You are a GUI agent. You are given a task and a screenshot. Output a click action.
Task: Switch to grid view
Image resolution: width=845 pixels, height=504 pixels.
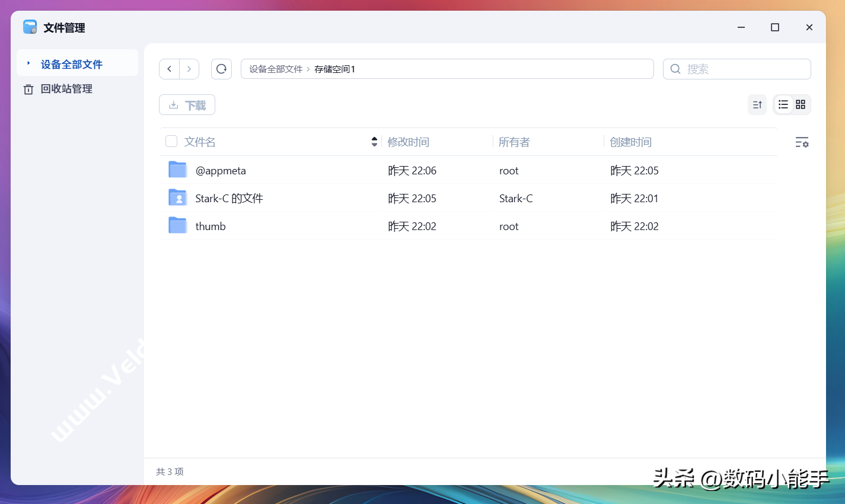click(x=801, y=105)
